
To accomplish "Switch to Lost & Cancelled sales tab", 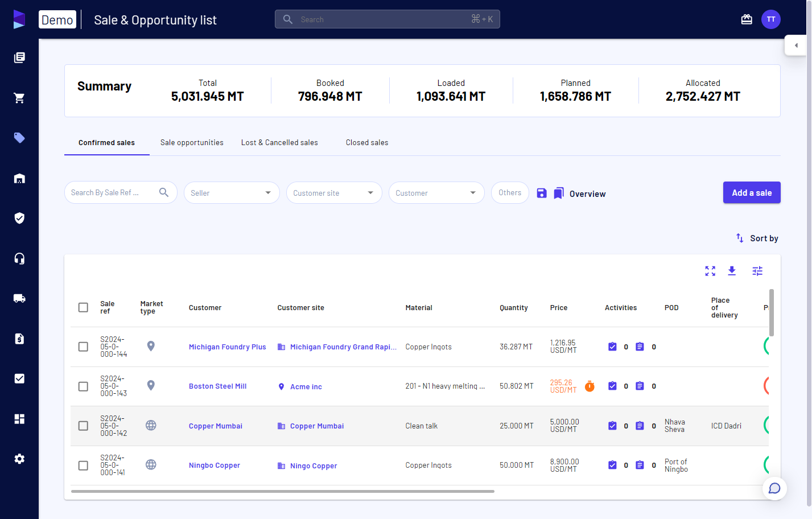I will 279,143.
